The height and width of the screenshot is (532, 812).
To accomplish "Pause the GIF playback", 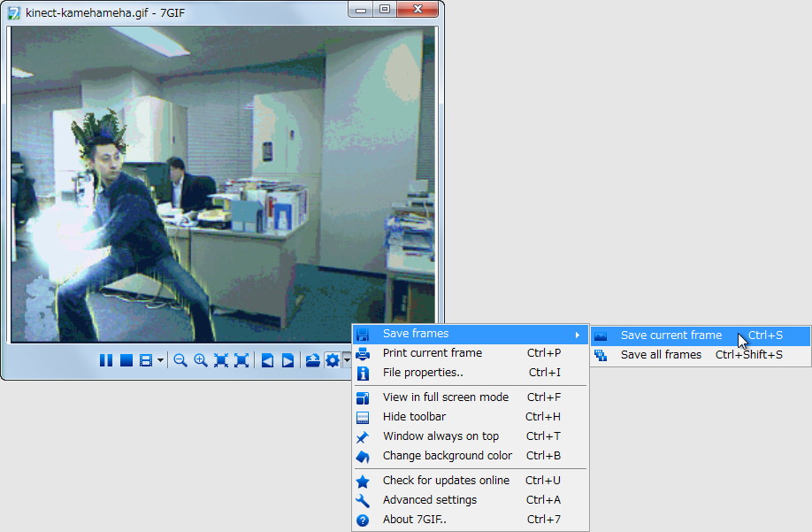I will 105,360.
